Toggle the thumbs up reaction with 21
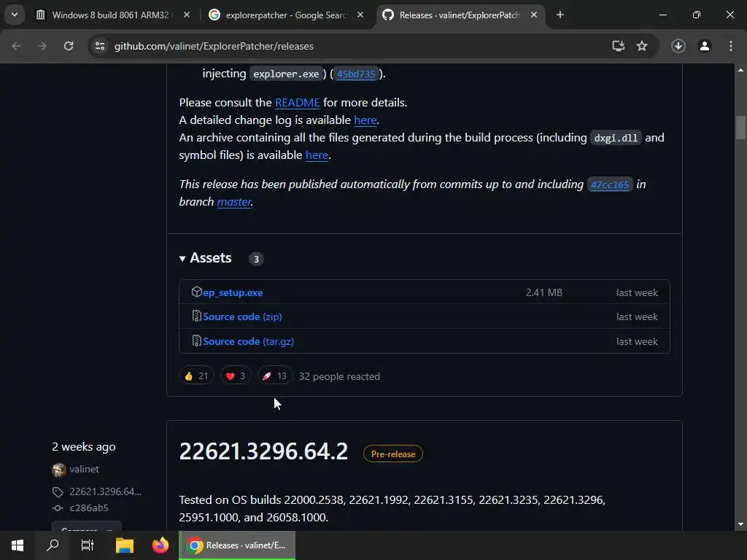 pyautogui.click(x=196, y=376)
